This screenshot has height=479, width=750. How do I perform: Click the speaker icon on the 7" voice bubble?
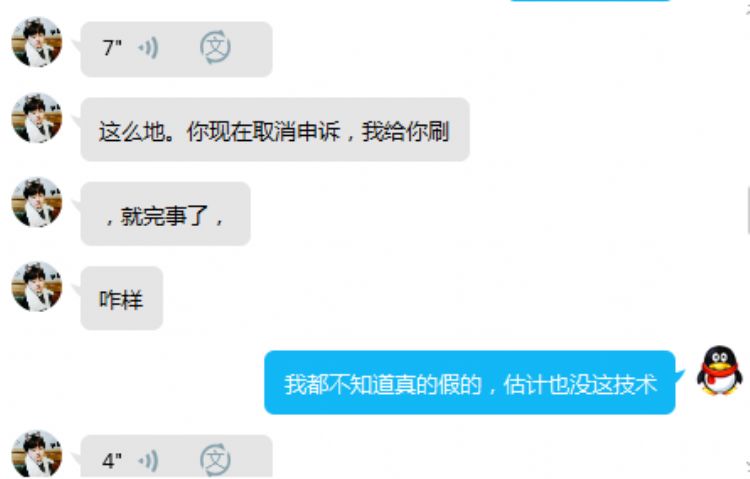pyautogui.click(x=148, y=48)
